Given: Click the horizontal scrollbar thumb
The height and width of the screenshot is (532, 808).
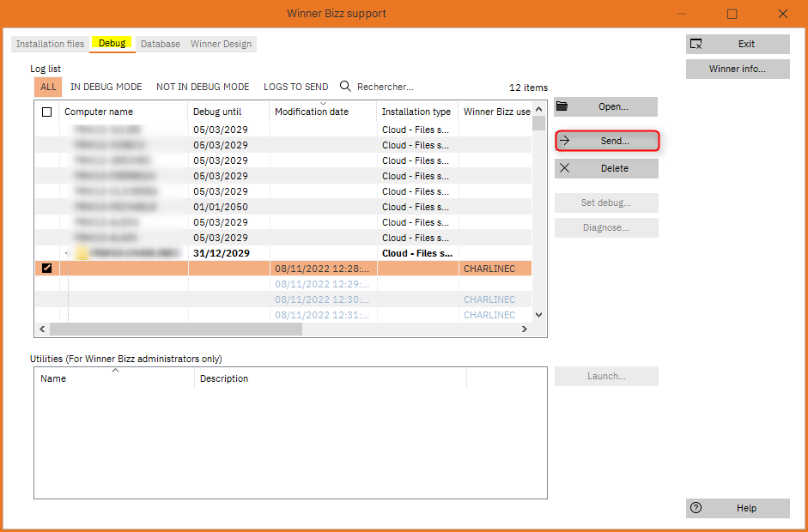Looking at the screenshot, I should click(176, 329).
